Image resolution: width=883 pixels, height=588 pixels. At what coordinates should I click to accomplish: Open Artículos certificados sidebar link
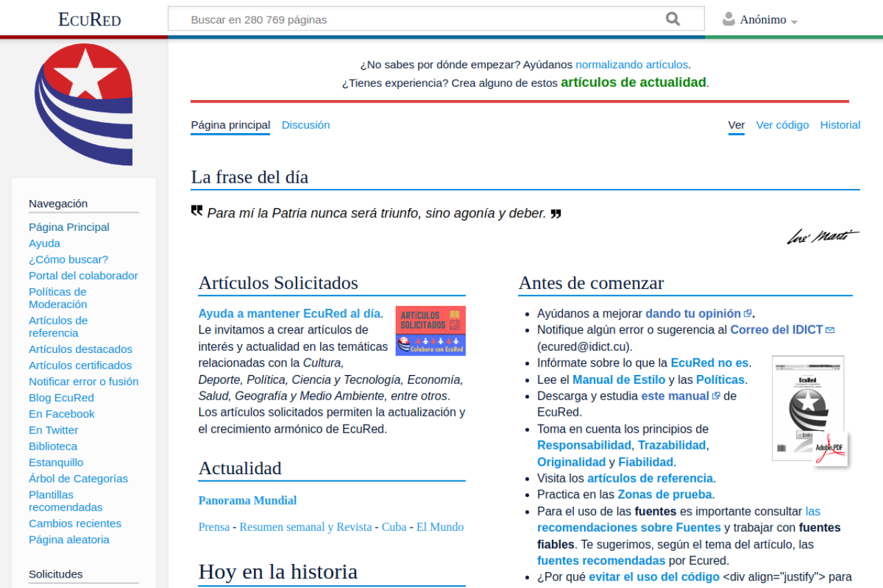(80, 365)
